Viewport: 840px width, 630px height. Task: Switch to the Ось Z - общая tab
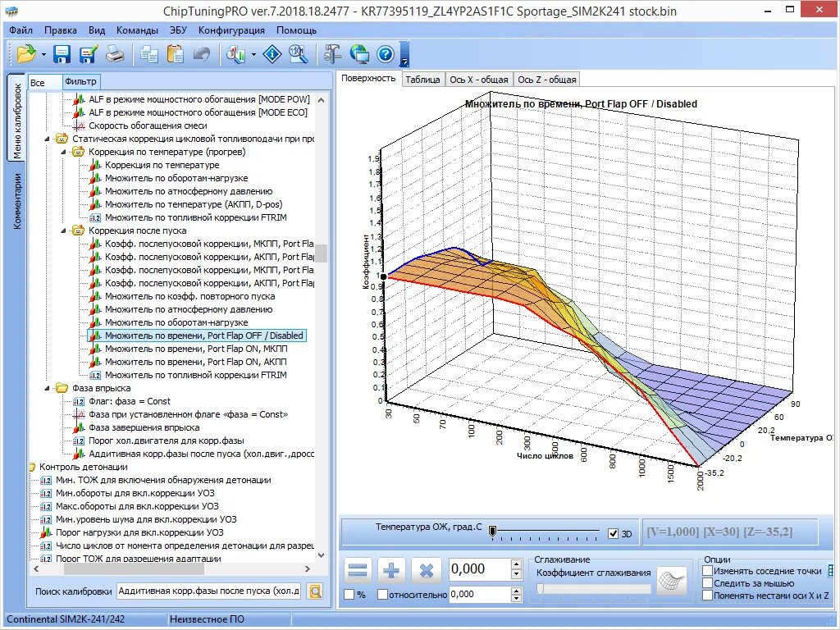(x=546, y=80)
